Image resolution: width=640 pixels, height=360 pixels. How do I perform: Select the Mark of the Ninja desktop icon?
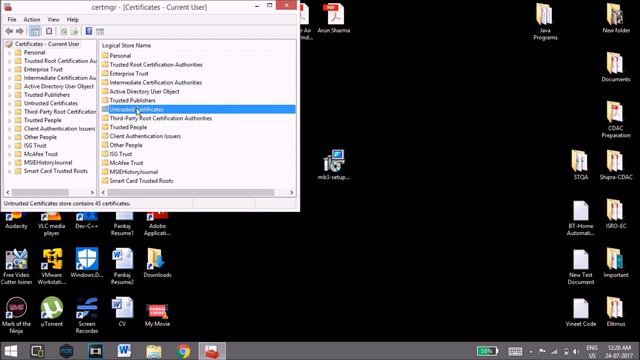pyautogui.click(x=16, y=315)
